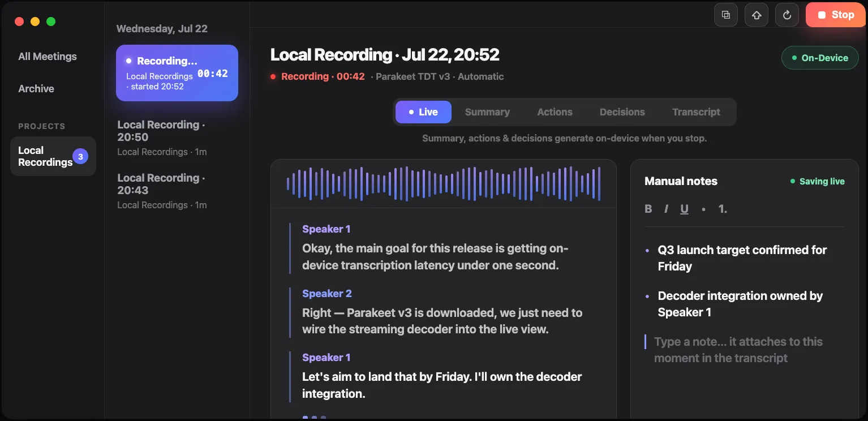868x421 pixels.
Task: Open Local Recording 20:50 meeting
Action: (177, 138)
